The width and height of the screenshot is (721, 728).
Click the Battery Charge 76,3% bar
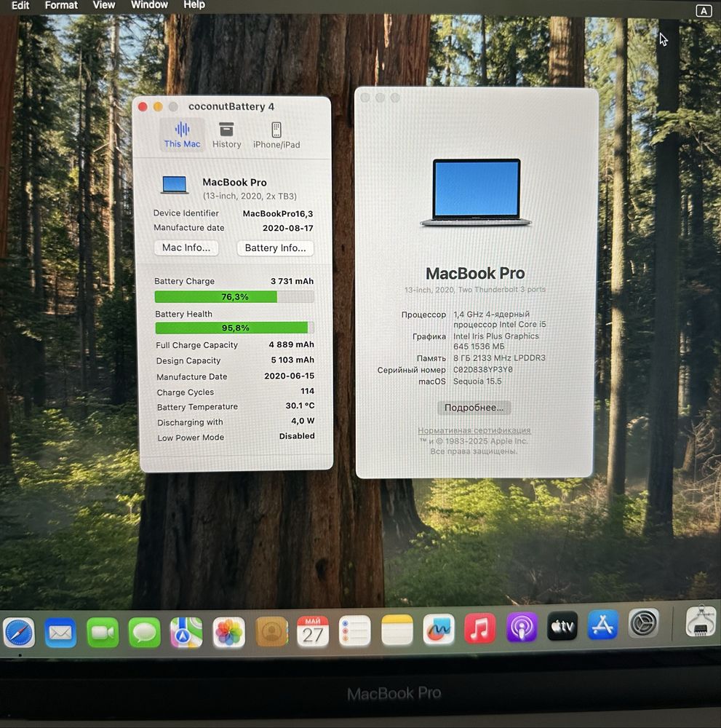point(234,297)
